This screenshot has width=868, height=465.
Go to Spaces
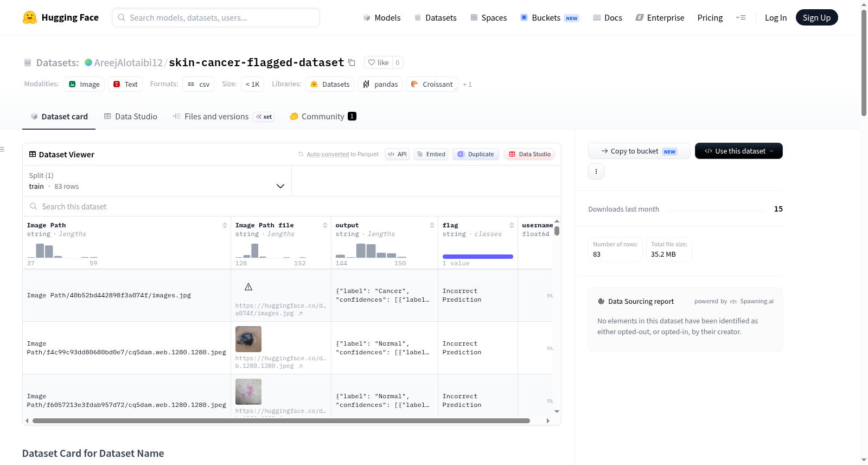[489, 18]
